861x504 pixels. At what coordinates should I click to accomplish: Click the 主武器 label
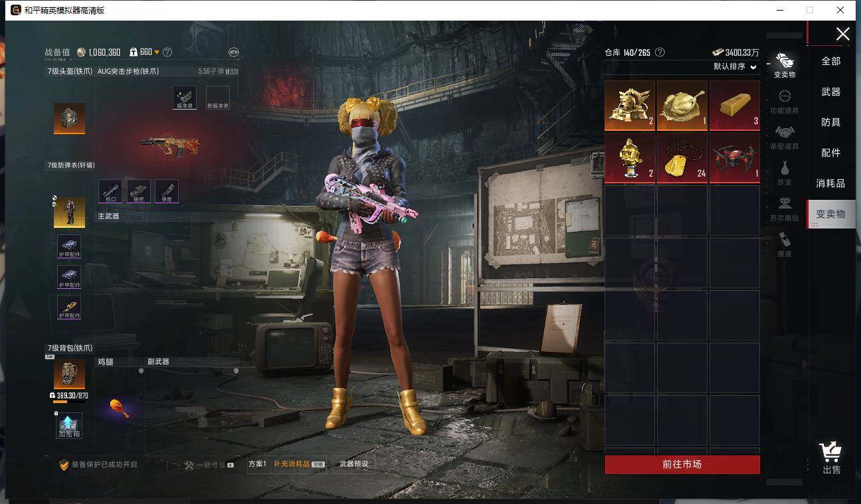point(108,216)
